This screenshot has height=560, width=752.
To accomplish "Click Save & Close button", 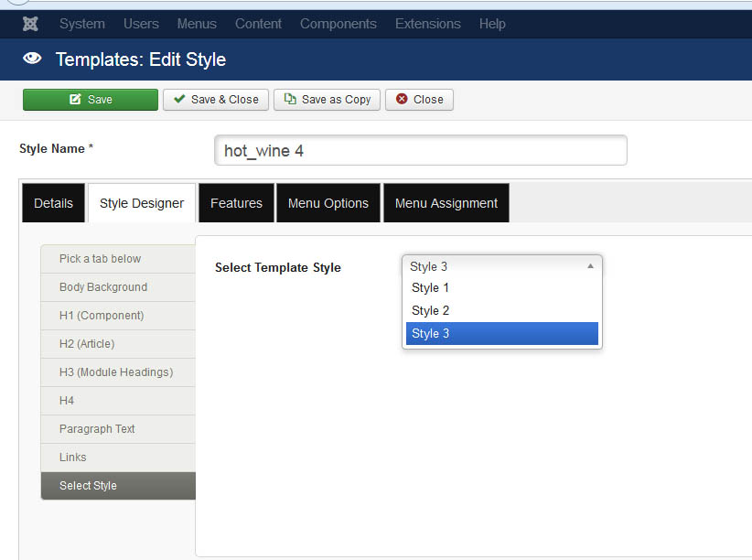I will 216,100.
